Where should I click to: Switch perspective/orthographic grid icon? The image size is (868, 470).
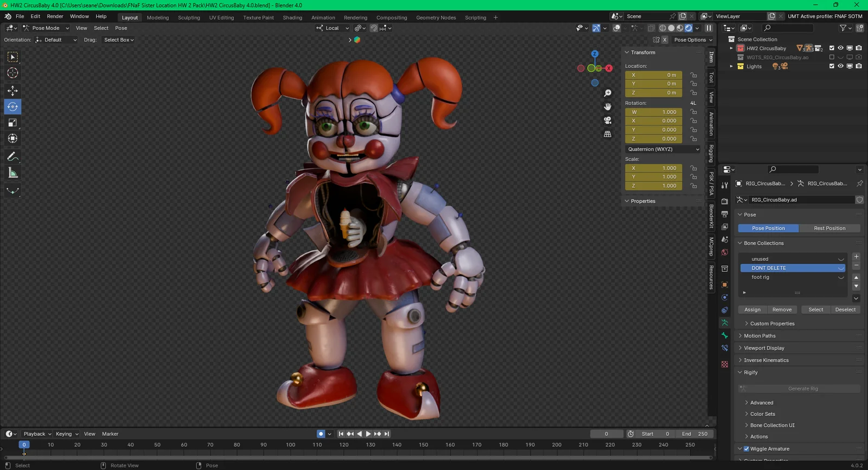608,134
